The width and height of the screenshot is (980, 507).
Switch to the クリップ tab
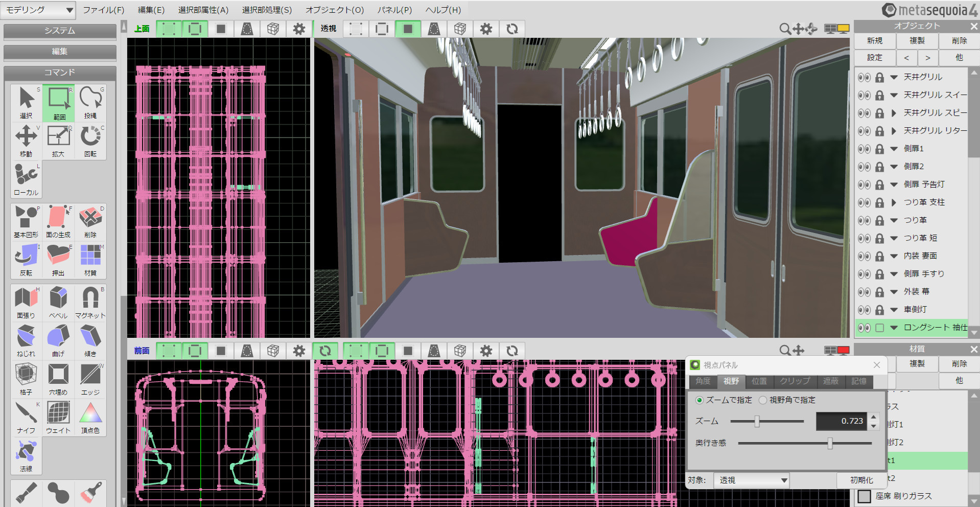[x=795, y=381]
